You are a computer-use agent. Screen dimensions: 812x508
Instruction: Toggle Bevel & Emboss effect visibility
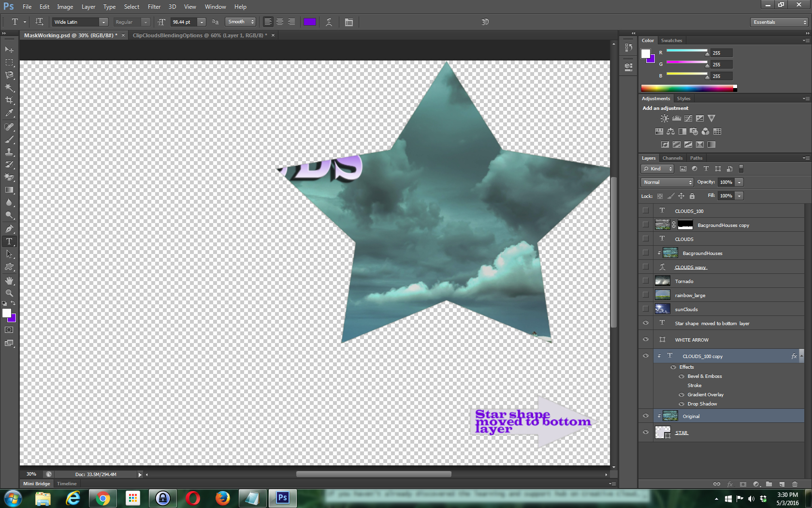coord(681,376)
